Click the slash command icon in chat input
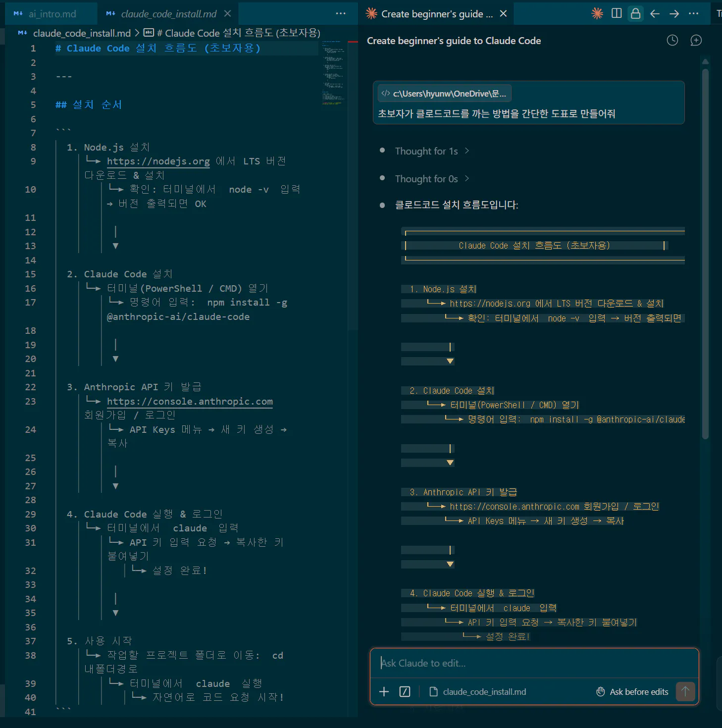Image resolution: width=722 pixels, height=728 pixels. (405, 691)
